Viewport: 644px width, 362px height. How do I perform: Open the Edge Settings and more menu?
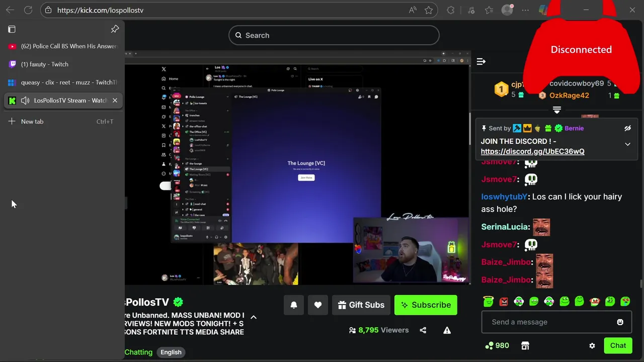pos(525,10)
